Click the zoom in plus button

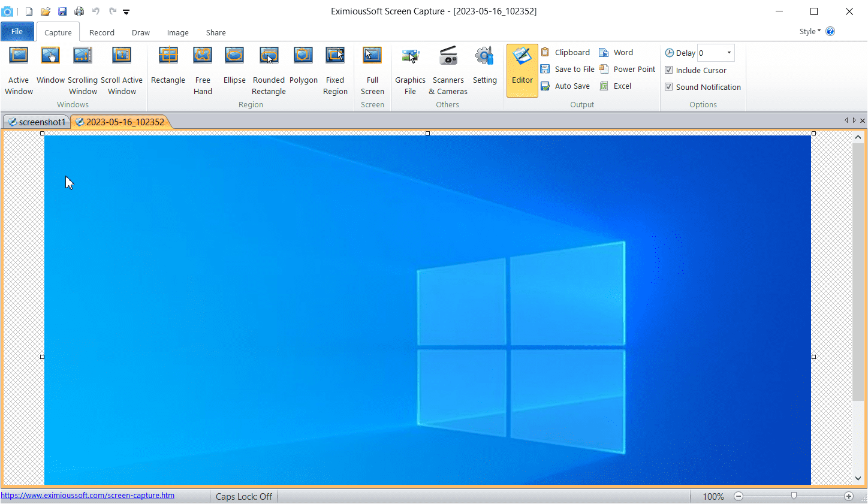(849, 496)
